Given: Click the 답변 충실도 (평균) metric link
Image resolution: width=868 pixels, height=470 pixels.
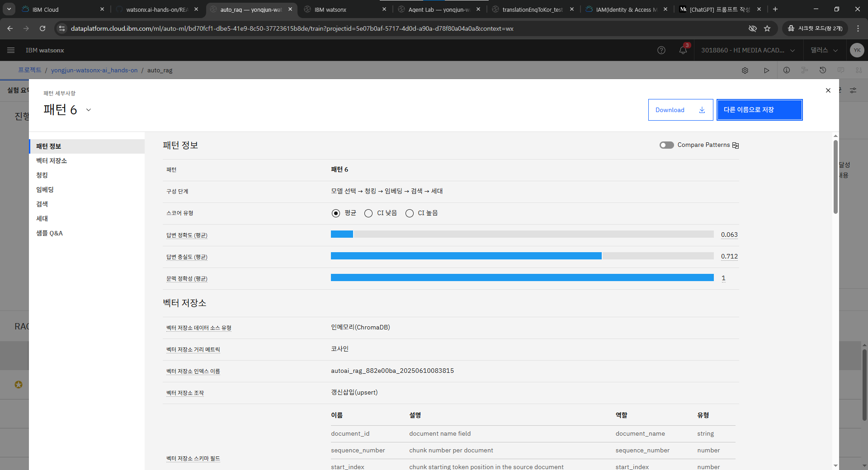Looking at the screenshot, I should click(187, 257).
